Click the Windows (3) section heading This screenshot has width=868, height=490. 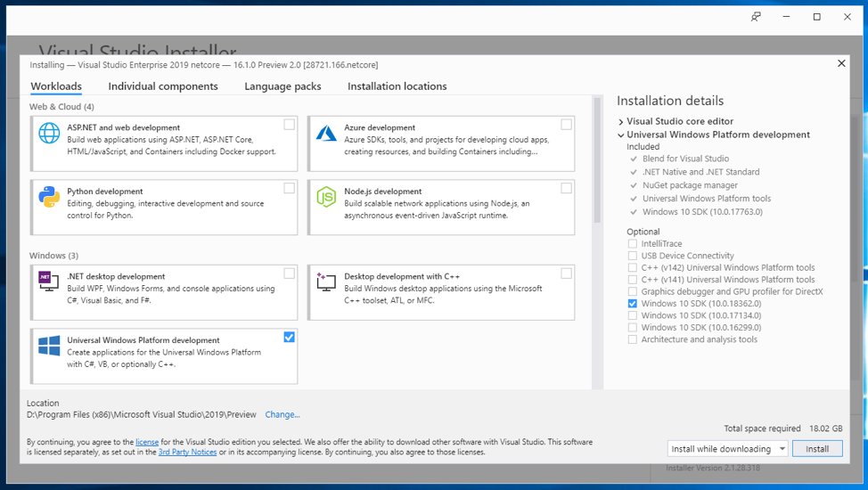53,255
